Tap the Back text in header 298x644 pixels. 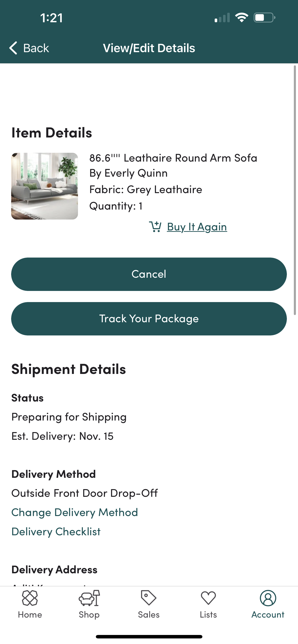(36, 48)
